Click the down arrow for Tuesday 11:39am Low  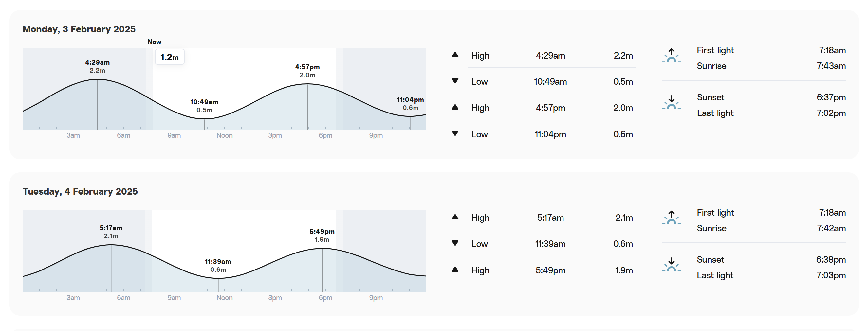coord(455,243)
